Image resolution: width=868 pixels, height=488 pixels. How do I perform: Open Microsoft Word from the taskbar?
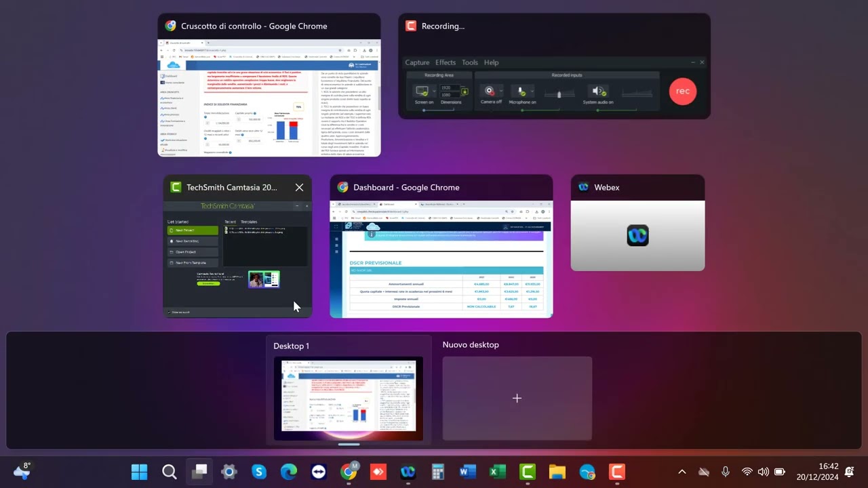(x=467, y=472)
